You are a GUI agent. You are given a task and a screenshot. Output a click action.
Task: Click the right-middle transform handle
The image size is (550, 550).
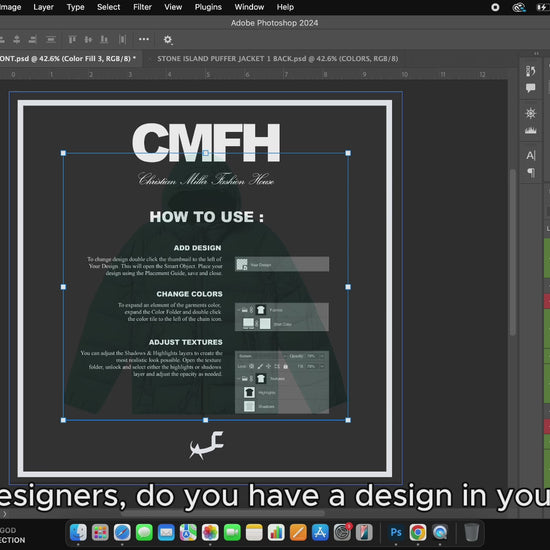348,287
